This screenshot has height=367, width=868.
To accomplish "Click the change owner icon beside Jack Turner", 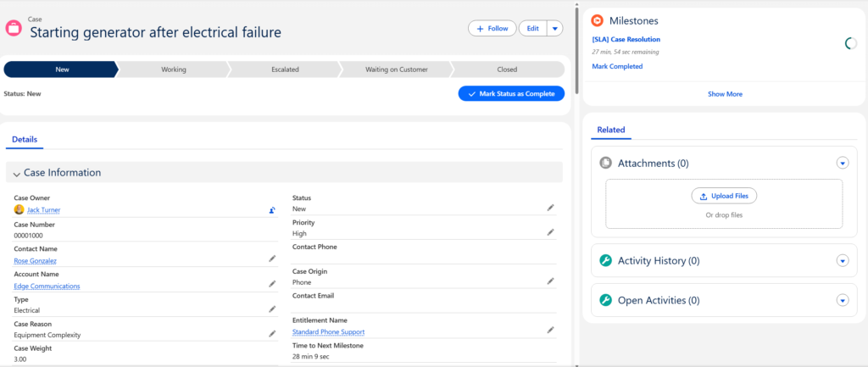I will pos(272,210).
